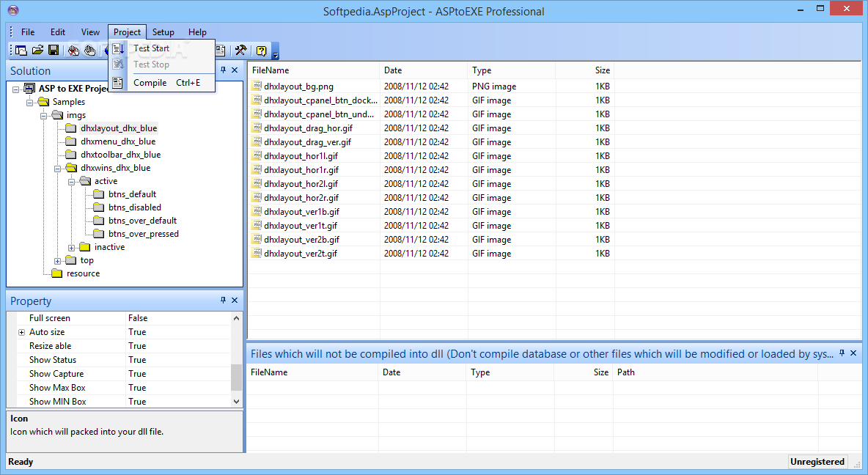This screenshot has height=475, width=868.
Task: Click the crossed-out hand toolbar icon
Action: 73,51
